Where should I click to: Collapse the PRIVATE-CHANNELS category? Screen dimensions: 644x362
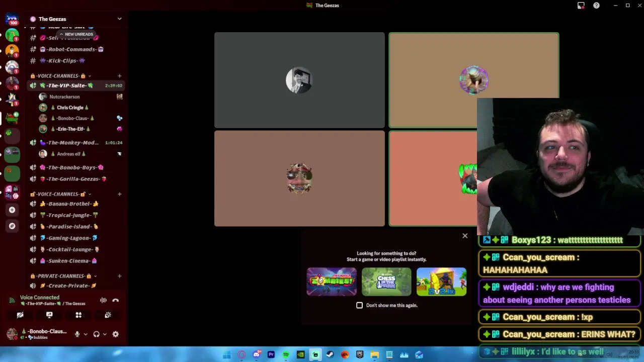point(63,276)
